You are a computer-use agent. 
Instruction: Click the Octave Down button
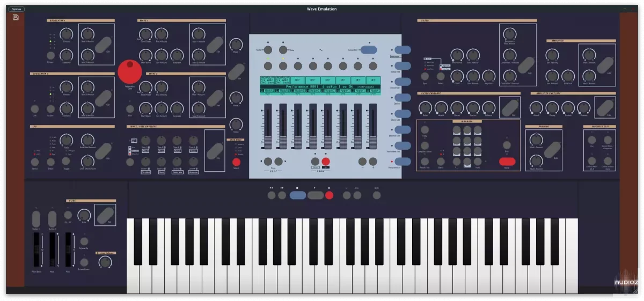[x=84, y=262]
